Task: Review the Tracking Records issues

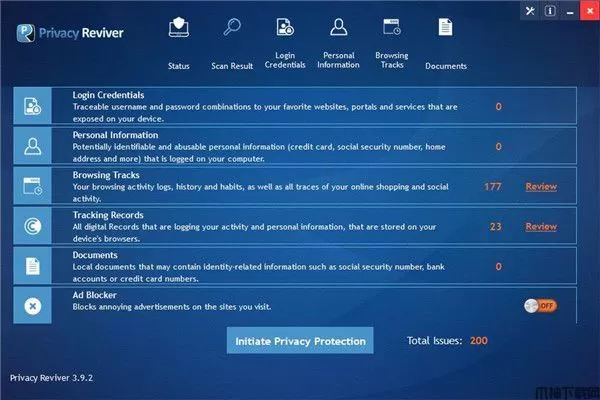Action: [541, 227]
